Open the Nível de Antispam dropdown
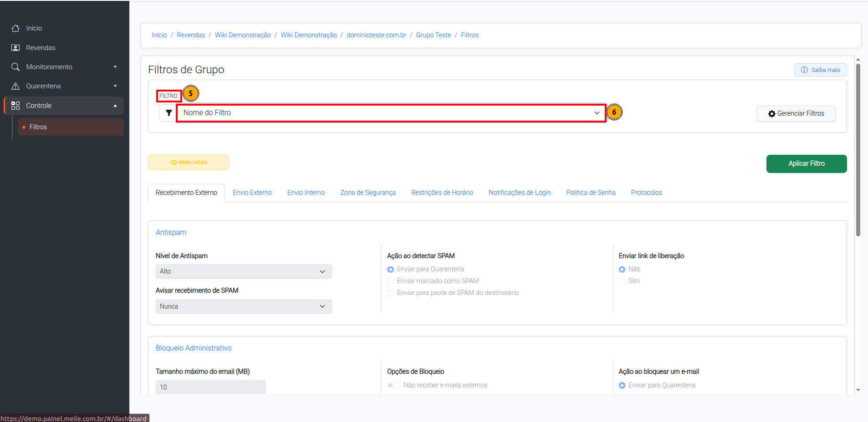Screen dimensions: 868x422 tap(244, 271)
